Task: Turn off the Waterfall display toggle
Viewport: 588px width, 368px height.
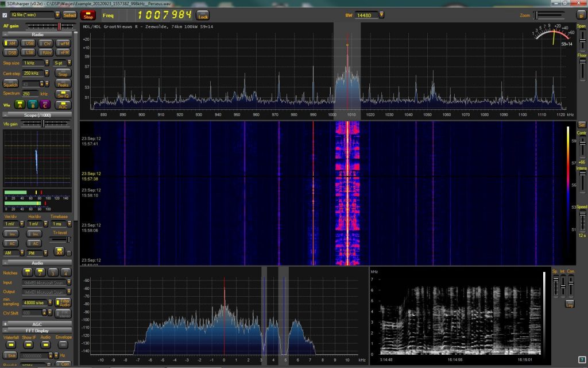Action: click(11, 344)
